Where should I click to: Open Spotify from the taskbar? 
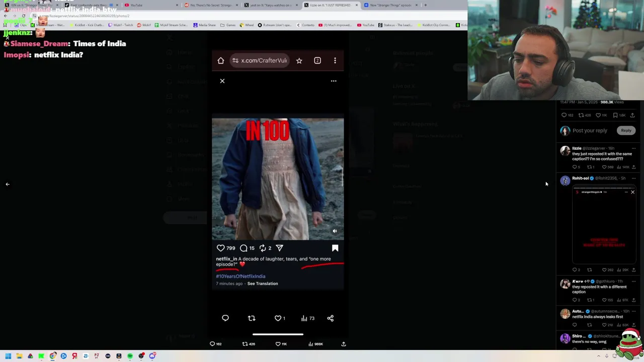(x=130, y=356)
